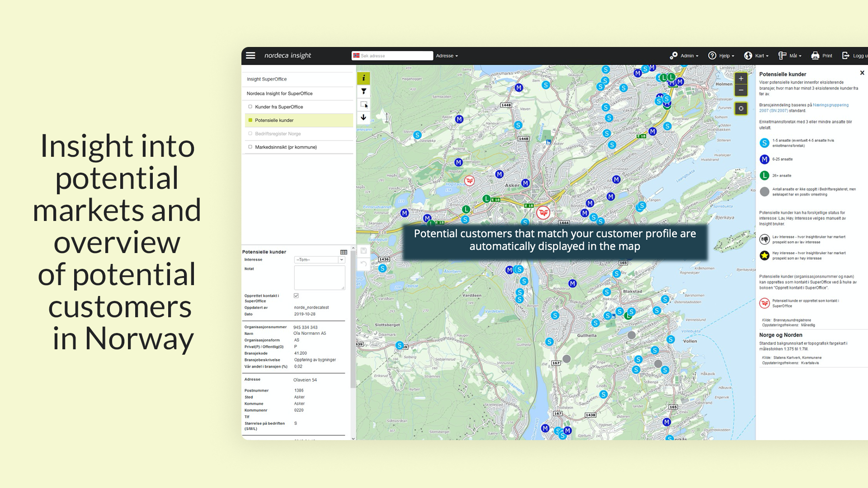Click the Kunder fra SuperOffice label
The height and width of the screenshot is (488, 868).
(279, 107)
